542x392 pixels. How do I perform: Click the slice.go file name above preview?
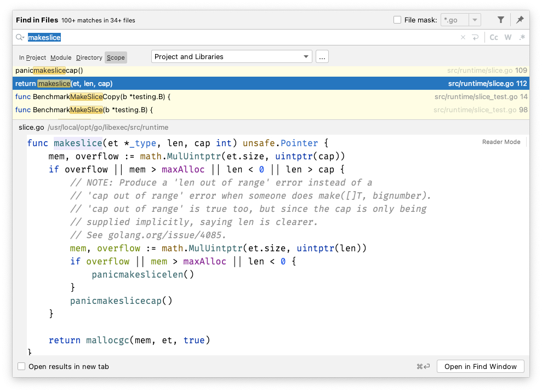(31, 128)
